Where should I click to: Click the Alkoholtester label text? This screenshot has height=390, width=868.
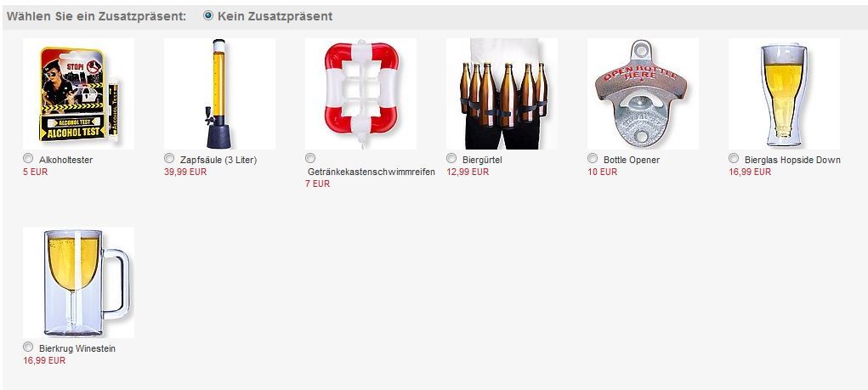[x=65, y=160]
